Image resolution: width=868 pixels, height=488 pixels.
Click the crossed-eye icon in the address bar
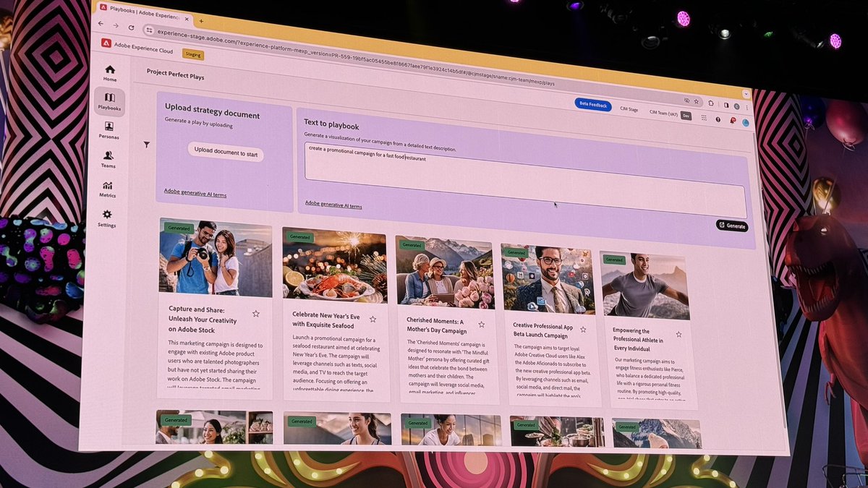tap(686, 100)
